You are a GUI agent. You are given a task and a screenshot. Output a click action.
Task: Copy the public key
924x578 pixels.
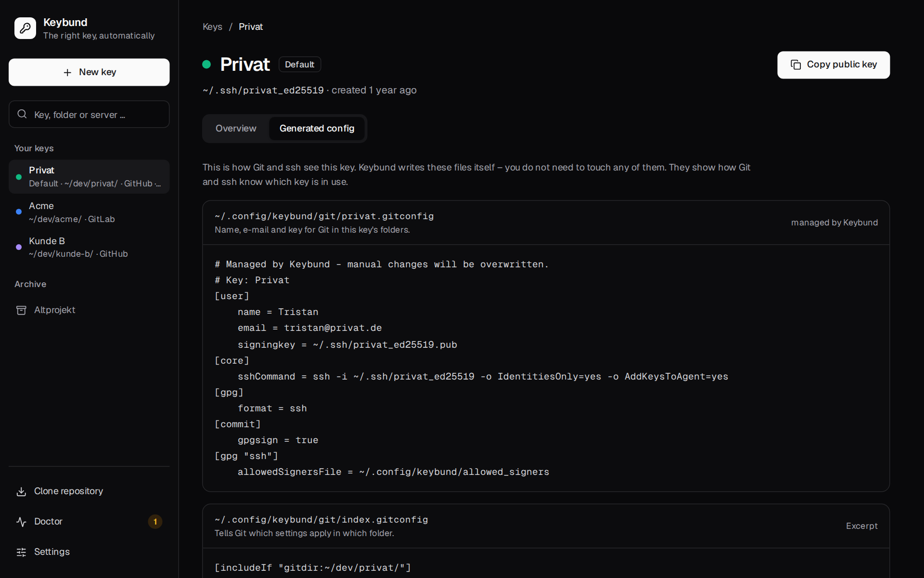[x=834, y=65]
